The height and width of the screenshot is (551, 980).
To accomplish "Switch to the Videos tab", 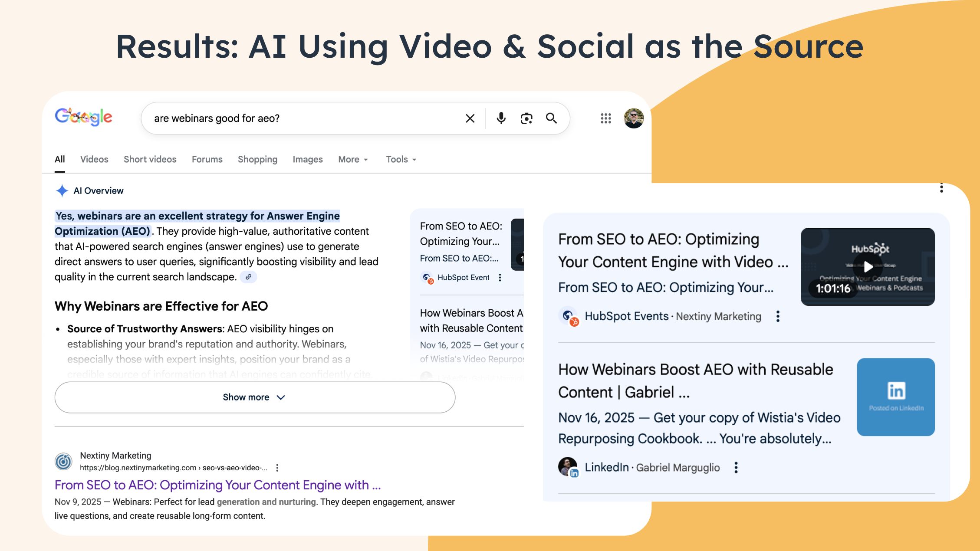I will pyautogui.click(x=94, y=159).
